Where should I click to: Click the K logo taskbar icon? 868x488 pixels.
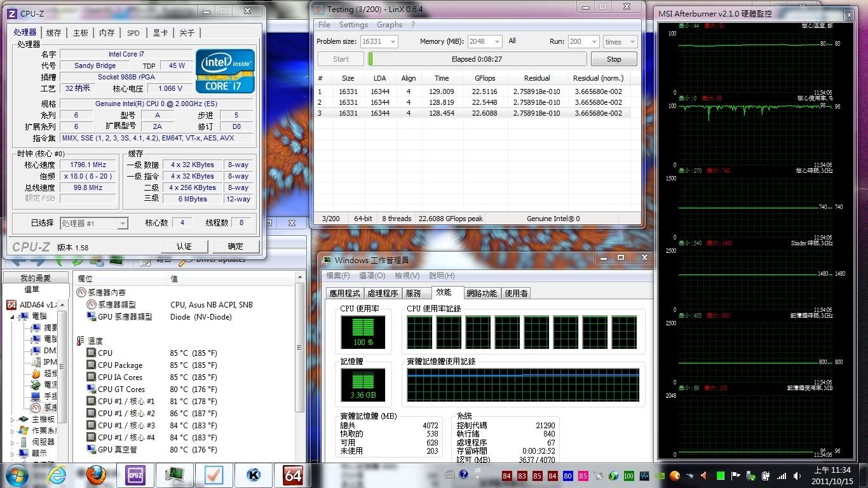pyautogui.click(x=253, y=475)
